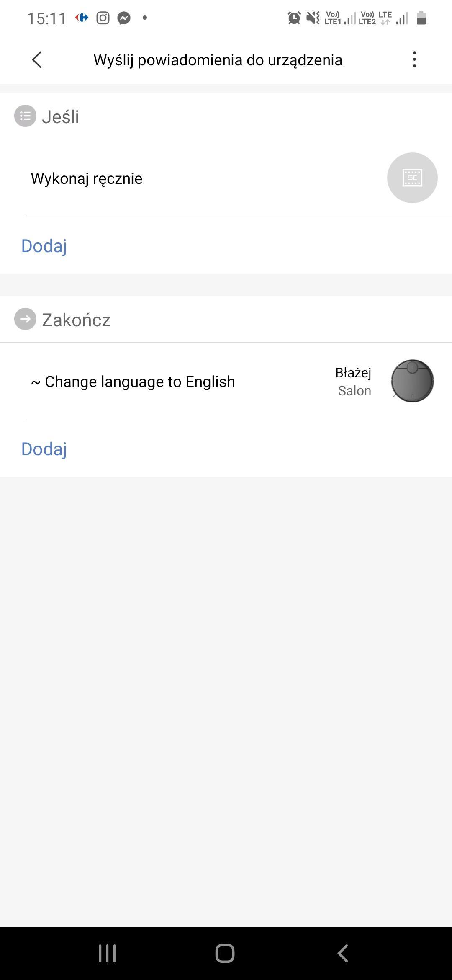This screenshot has width=452, height=980.
Task: Tap Dodaj under the Zakończ section
Action: [x=44, y=449]
